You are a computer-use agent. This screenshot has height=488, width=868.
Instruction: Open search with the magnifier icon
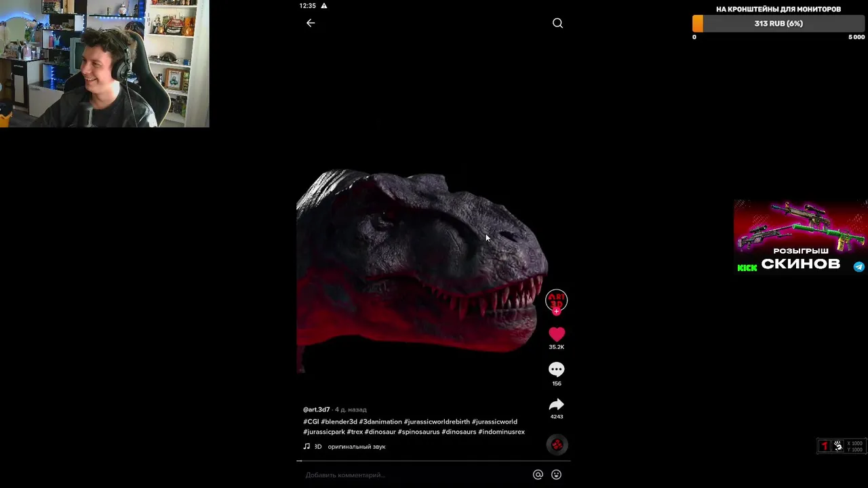coord(557,23)
